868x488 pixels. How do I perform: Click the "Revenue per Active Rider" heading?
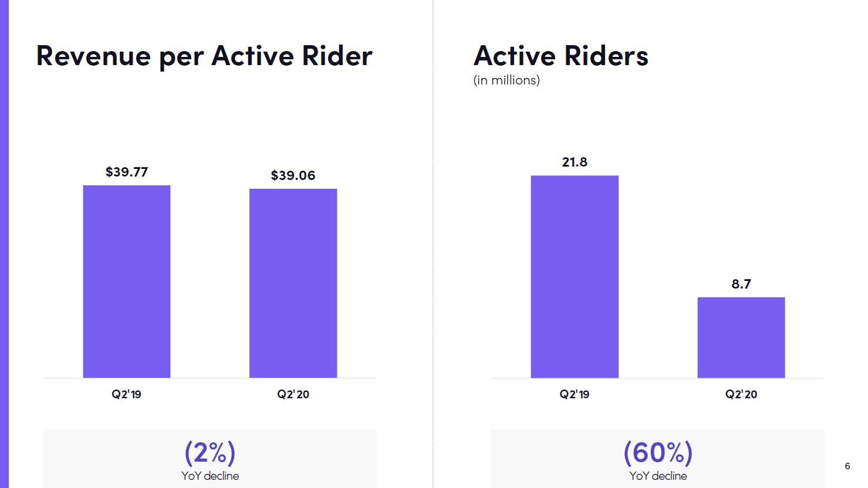[204, 56]
